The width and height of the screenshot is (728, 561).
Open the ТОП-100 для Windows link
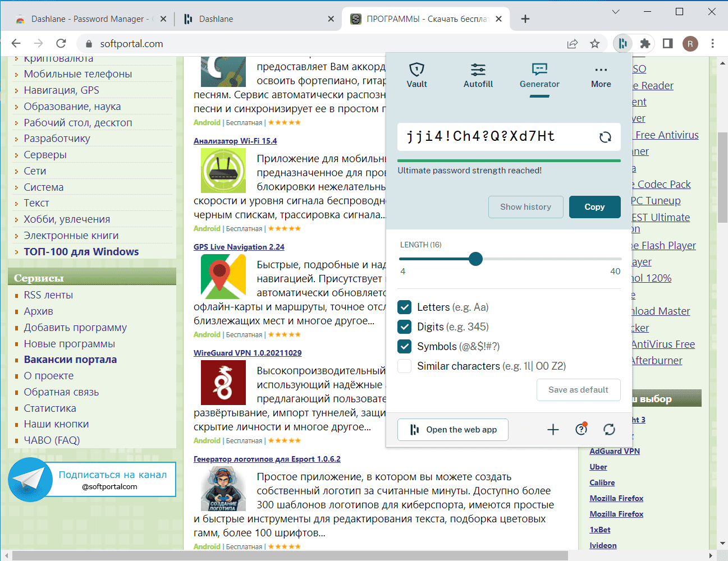[x=81, y=252]
